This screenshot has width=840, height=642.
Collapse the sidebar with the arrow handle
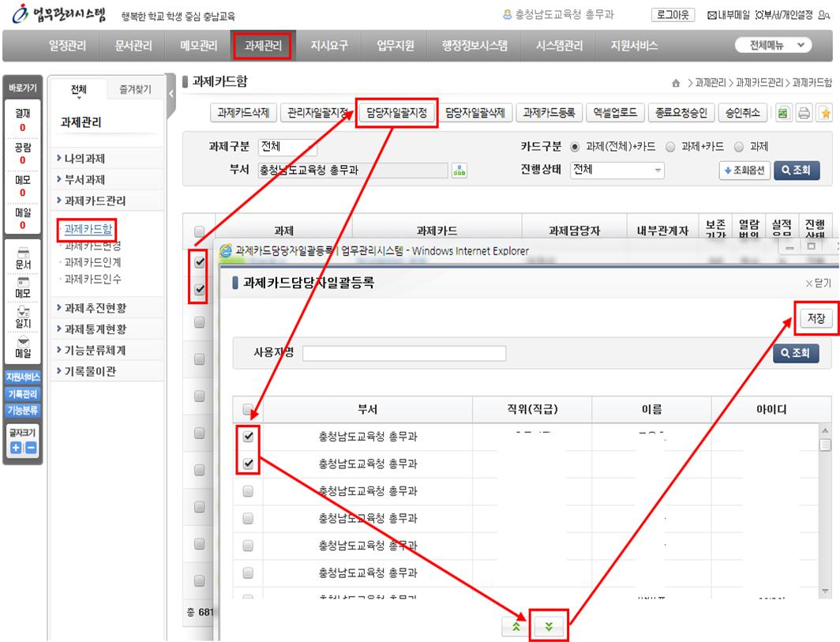(x=171, y=94)
